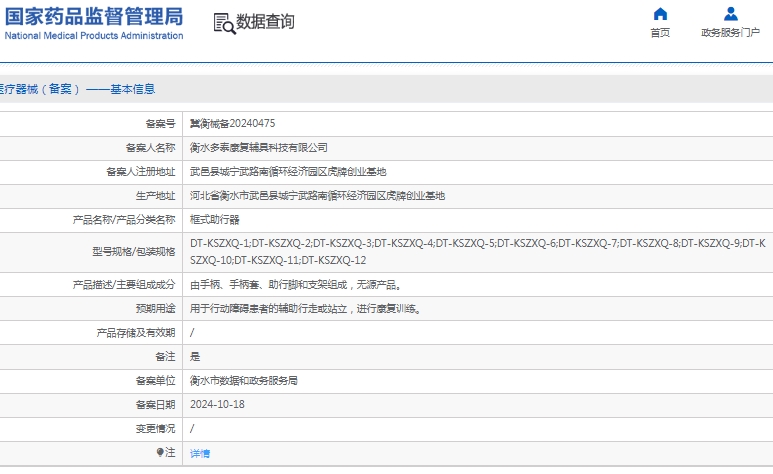Select the record number 冀衡械备20240475

233,123
